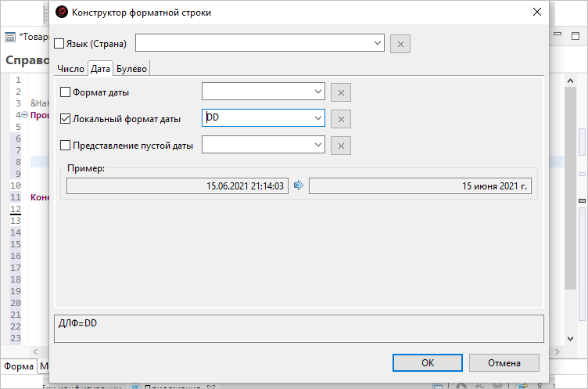Open the Язык (Страна) dropdown list

[377, 43]
